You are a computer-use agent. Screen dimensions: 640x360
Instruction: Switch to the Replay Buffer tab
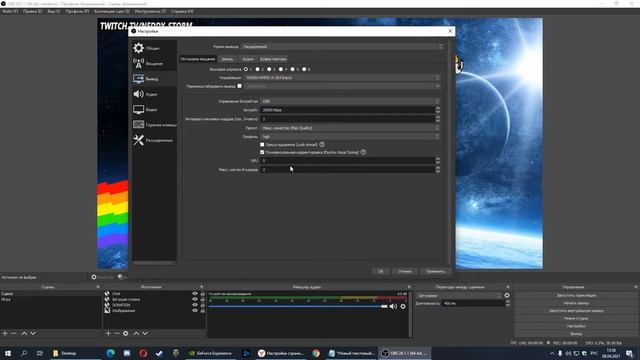(x=273, y=59)
